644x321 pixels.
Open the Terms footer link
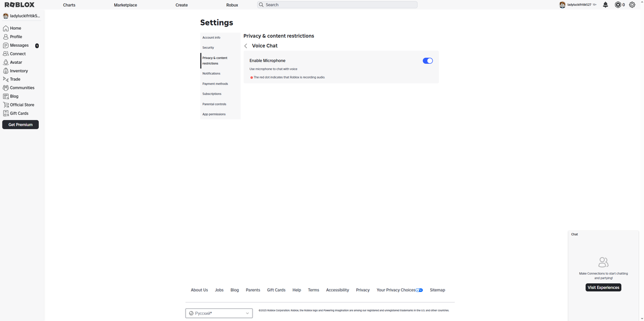(313, 290)
